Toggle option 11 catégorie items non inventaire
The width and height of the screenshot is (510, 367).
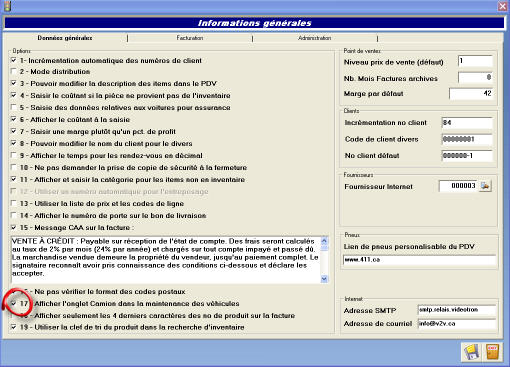click(14, 179)
